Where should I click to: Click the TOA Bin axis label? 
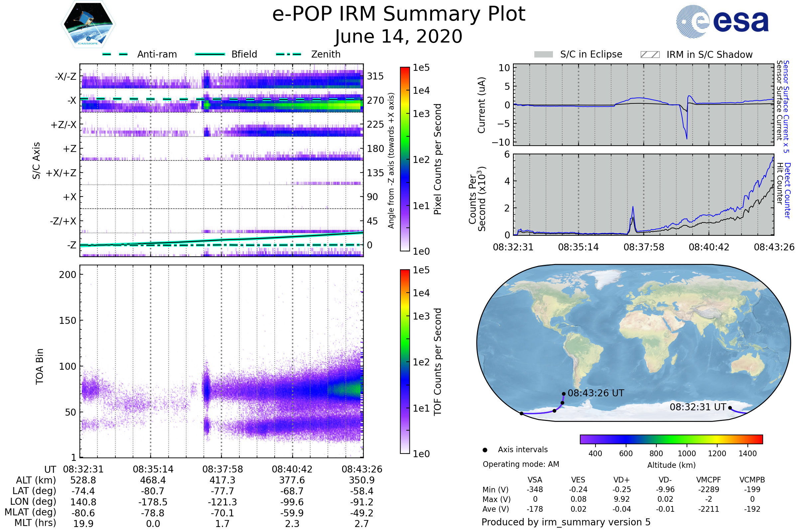[39, 366]
